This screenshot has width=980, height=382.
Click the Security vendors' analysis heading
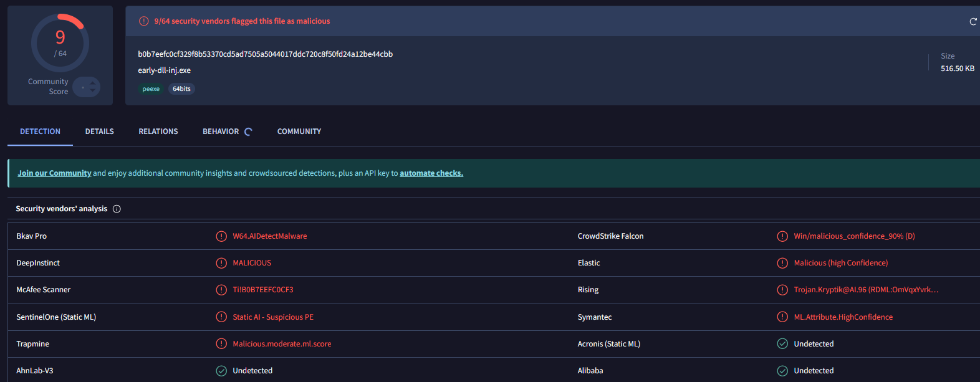point(62,209)
